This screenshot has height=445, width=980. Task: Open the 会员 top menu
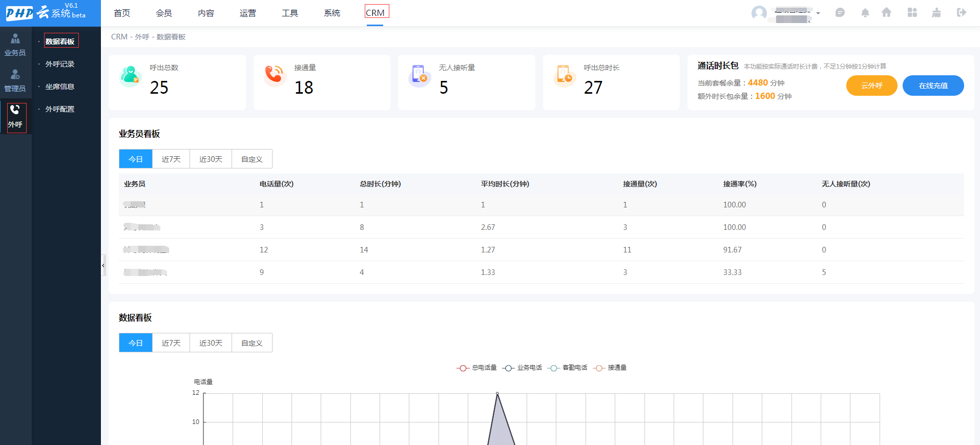click(x=164, y=13)
